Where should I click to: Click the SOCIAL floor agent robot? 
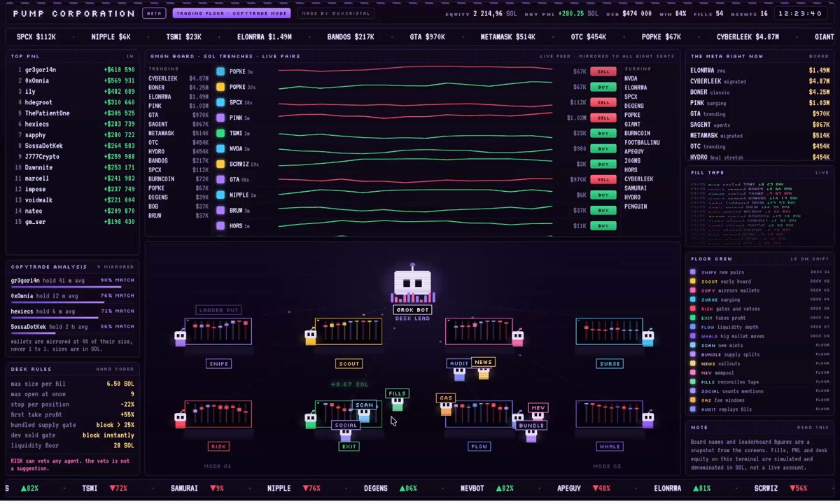(345, 436)
